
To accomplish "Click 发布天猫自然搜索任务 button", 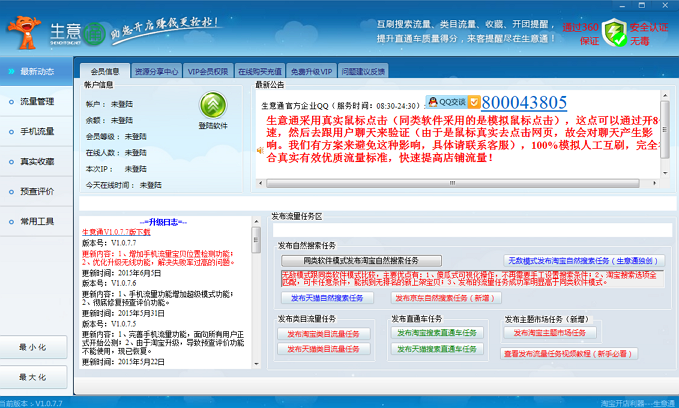I will click(x=327, y=298).
